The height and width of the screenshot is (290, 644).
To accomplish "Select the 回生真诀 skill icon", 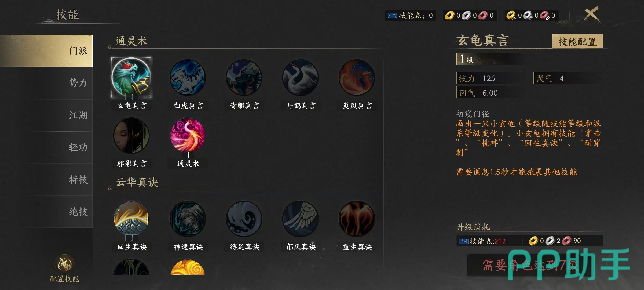I will click(x=131, y=219).
